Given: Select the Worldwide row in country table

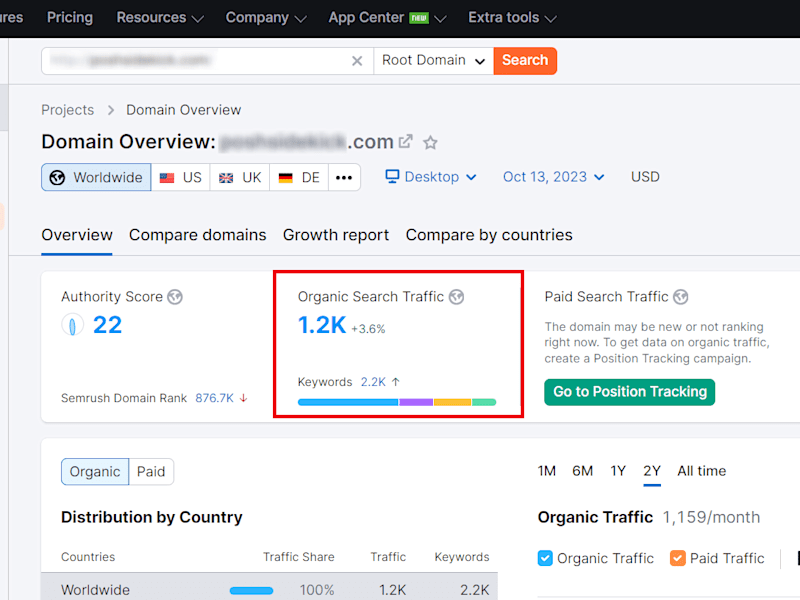Looking at the screenshot, I should click(269, 587).
